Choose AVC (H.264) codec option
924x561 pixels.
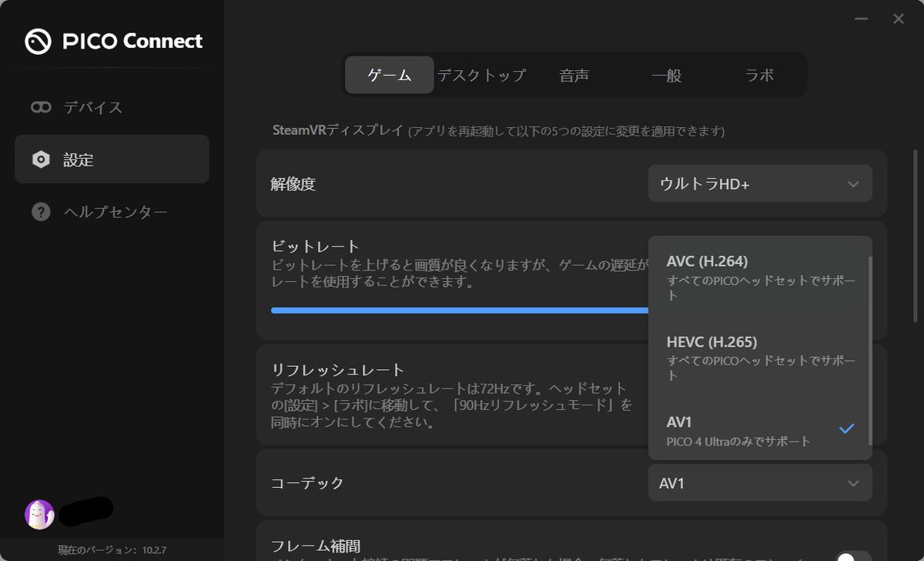(760, 277)
